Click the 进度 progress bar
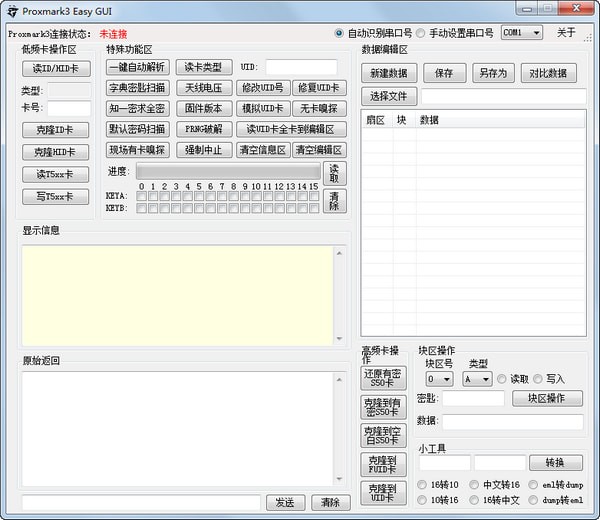 [228, 172]
